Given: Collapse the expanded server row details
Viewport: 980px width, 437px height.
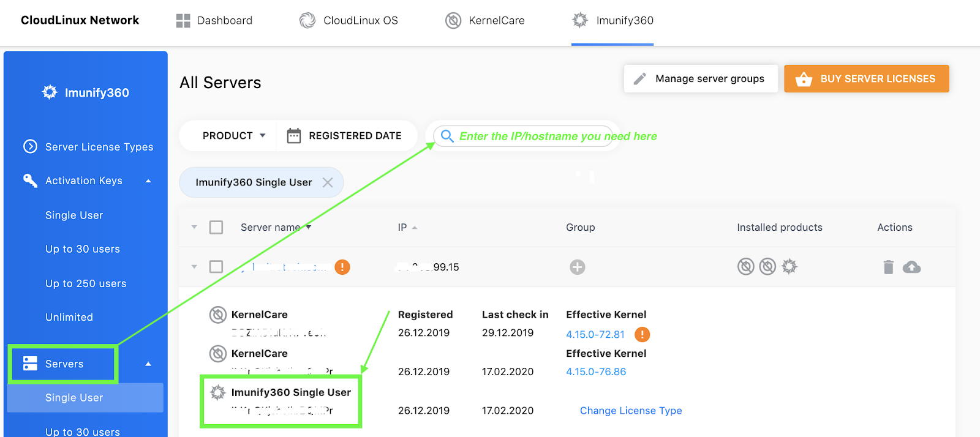Looking at the screenshot, I should click(x=194, y=267).
